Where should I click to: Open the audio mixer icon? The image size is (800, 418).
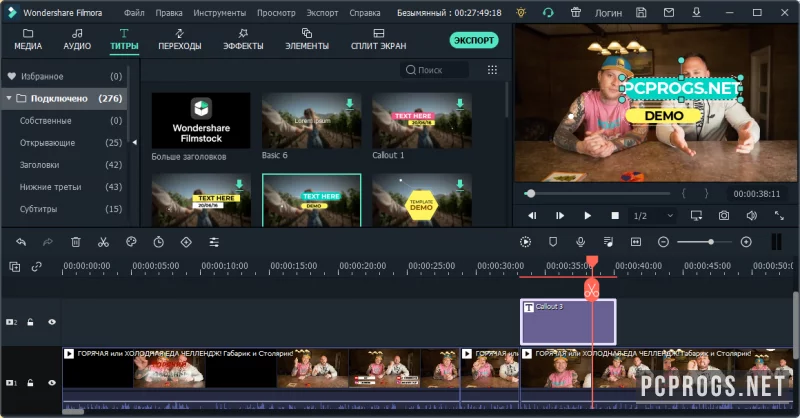pos(608,242)
